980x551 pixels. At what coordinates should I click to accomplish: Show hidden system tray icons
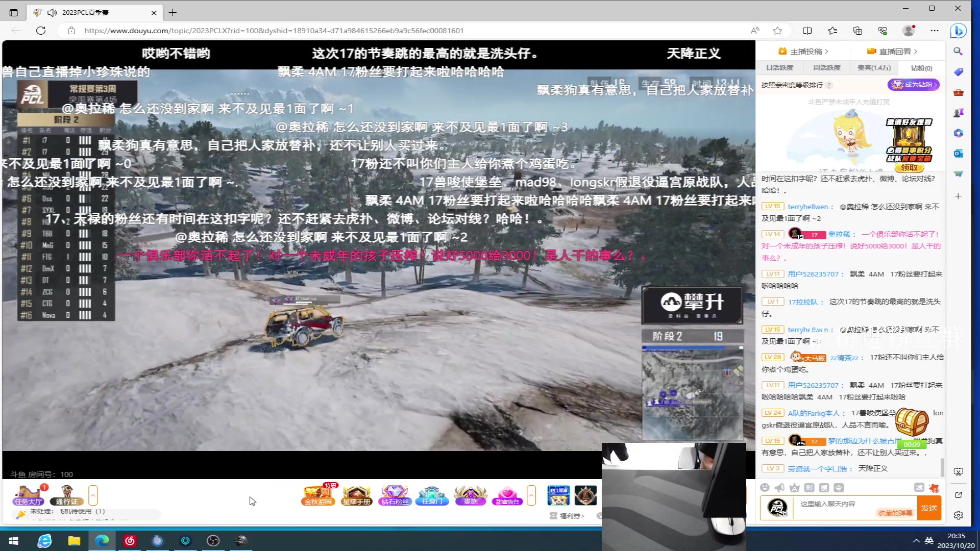coord(916,541)
